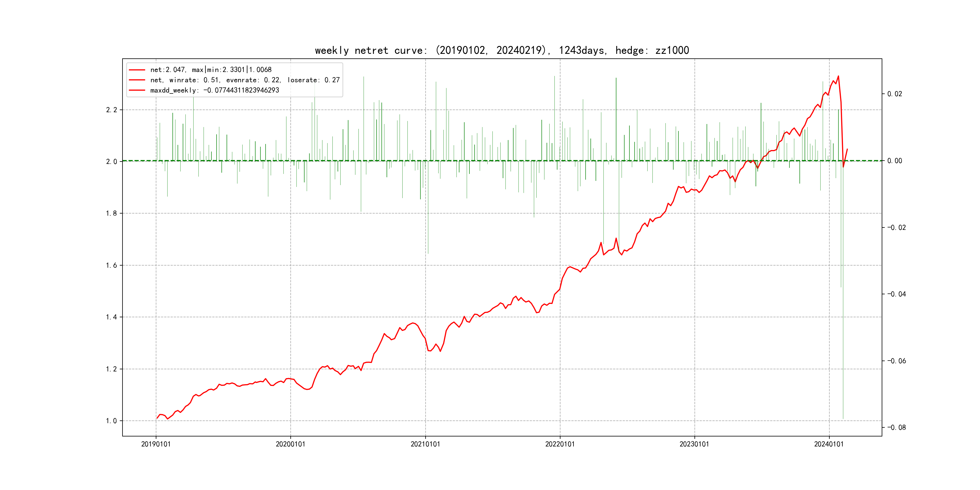Click the red line sample beside net:2.047

click(137, 70)
